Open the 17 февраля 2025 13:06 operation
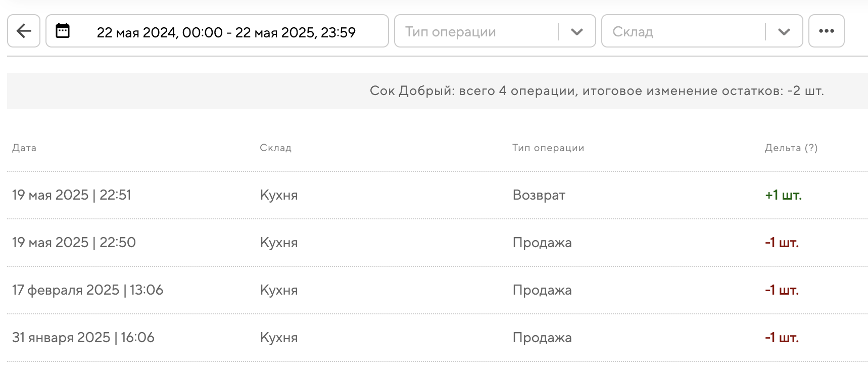Image resolution: width=868 pixels, height=376 pixels. pyautogui.click(x=87, y=290)
